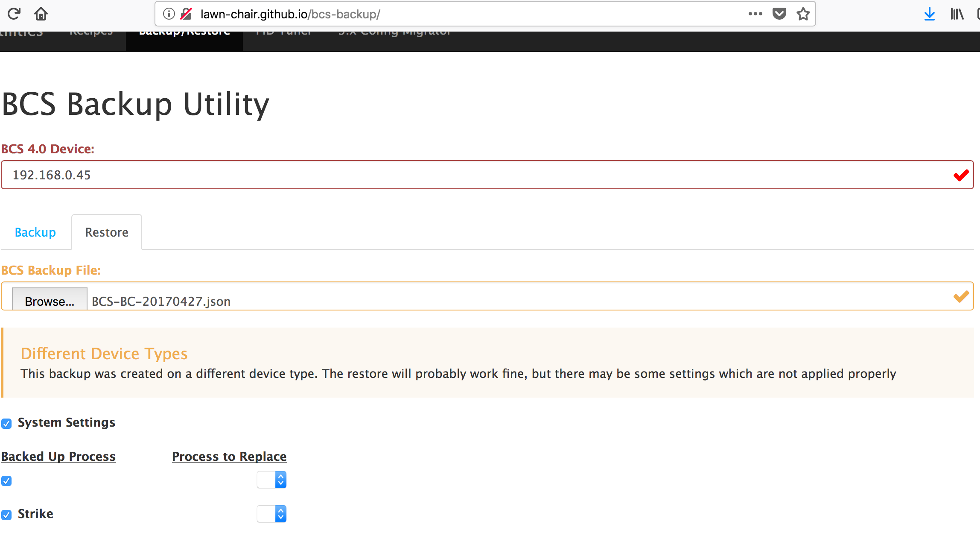Open the downloads panel

coord(929,14)
